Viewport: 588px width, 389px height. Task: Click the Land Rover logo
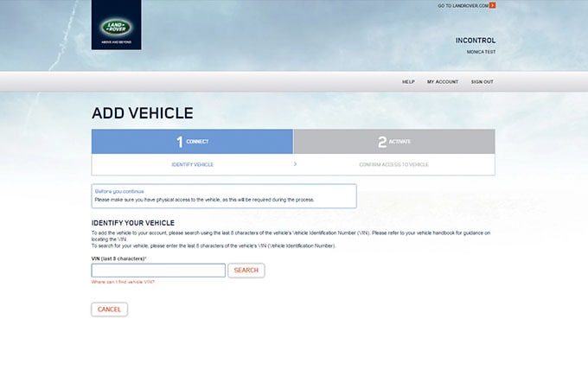click(116, 25)
